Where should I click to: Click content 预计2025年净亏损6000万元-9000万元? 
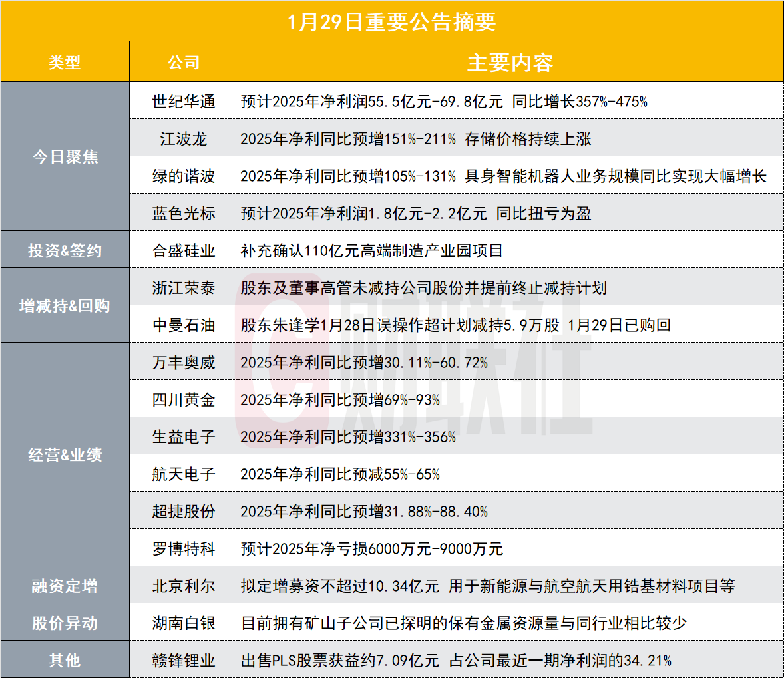[x=371, y=548]
